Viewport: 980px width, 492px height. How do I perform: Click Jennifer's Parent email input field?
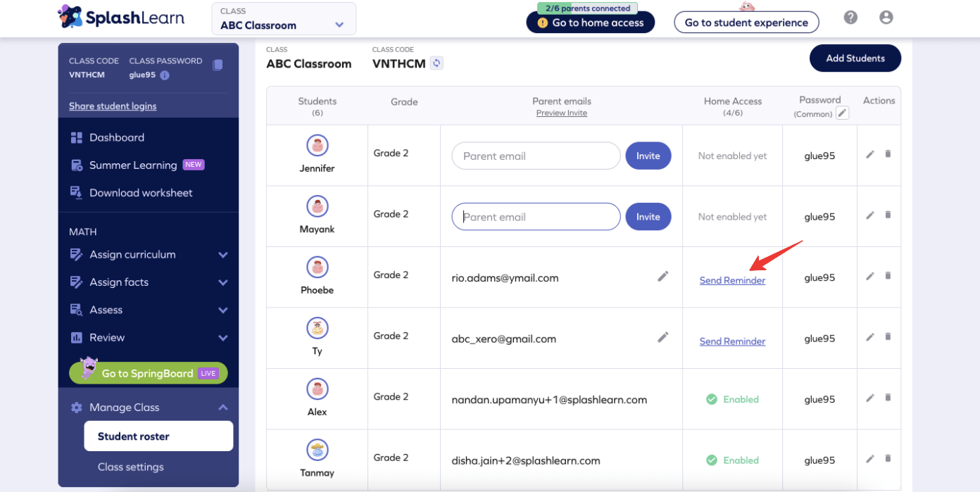[535, 156]
